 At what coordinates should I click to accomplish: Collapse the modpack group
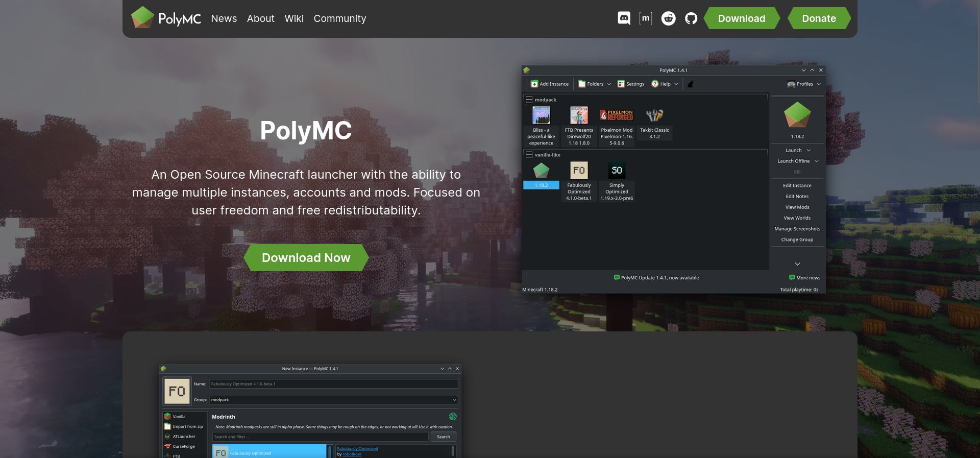click(529, 100)
